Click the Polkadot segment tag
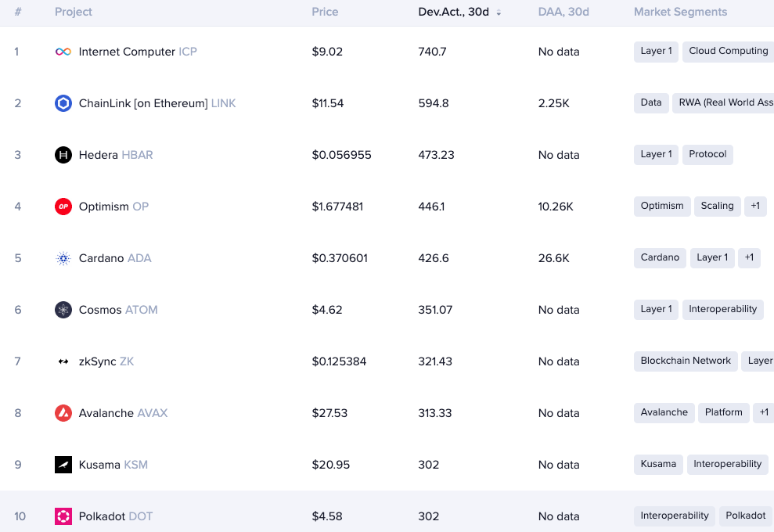The height and width of the screenshot is (532, 774). point(745,516)
